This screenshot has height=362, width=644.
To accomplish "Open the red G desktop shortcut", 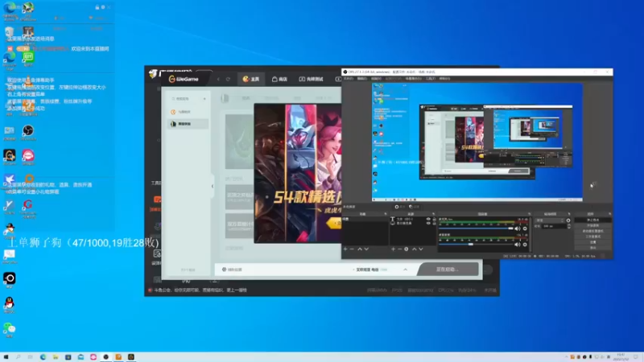I will (28, 206).
